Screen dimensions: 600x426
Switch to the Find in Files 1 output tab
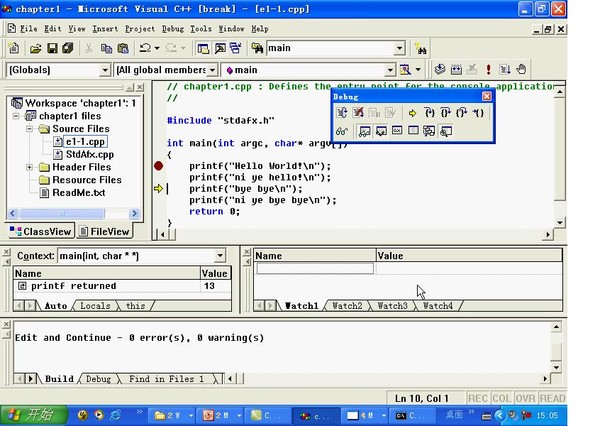166,379
